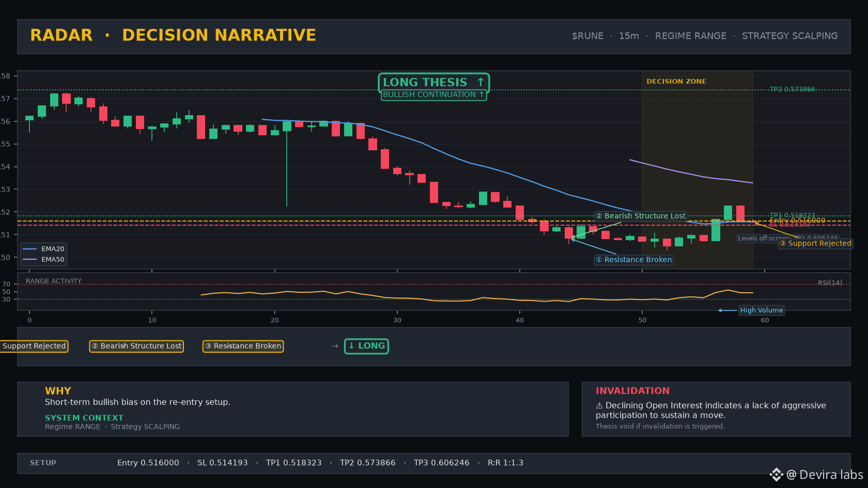Click the RSI(14) indicator label
The height and width of the screenshot is (488, 868).
click(830, 282)
